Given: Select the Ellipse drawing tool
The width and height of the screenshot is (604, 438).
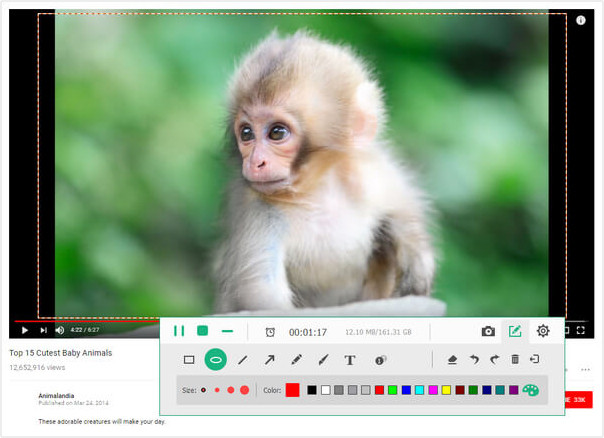Looking at the screenshot, I should 216,359.
